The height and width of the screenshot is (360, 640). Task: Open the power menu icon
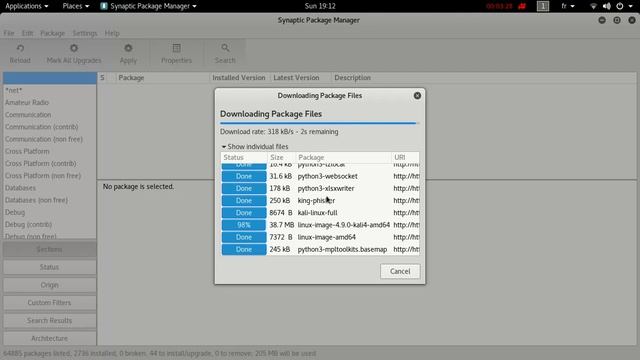(620, 6)
